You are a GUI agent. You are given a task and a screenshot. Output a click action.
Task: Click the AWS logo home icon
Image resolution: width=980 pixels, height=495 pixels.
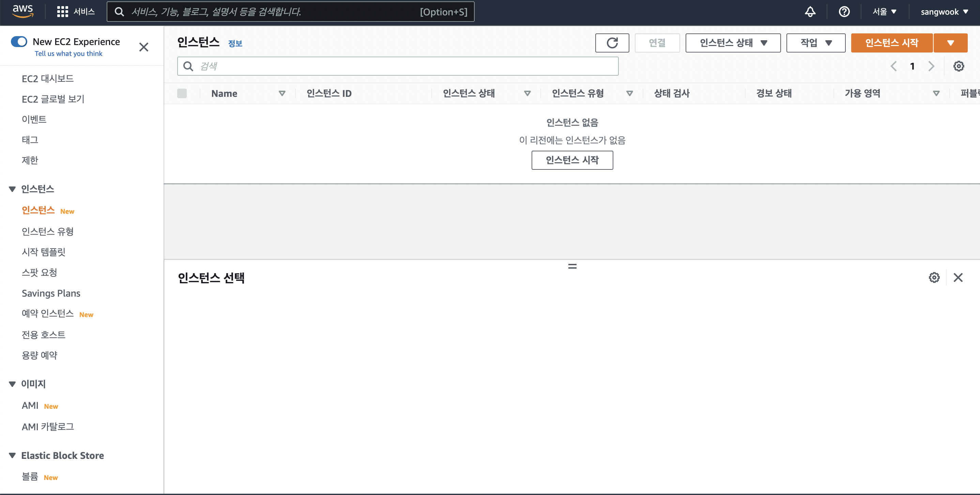point(23,11)
